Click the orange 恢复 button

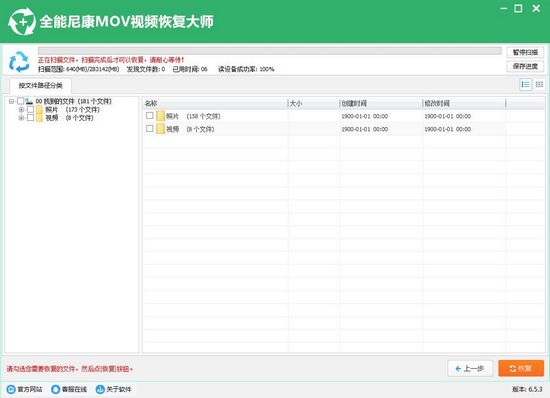(521, 369)
